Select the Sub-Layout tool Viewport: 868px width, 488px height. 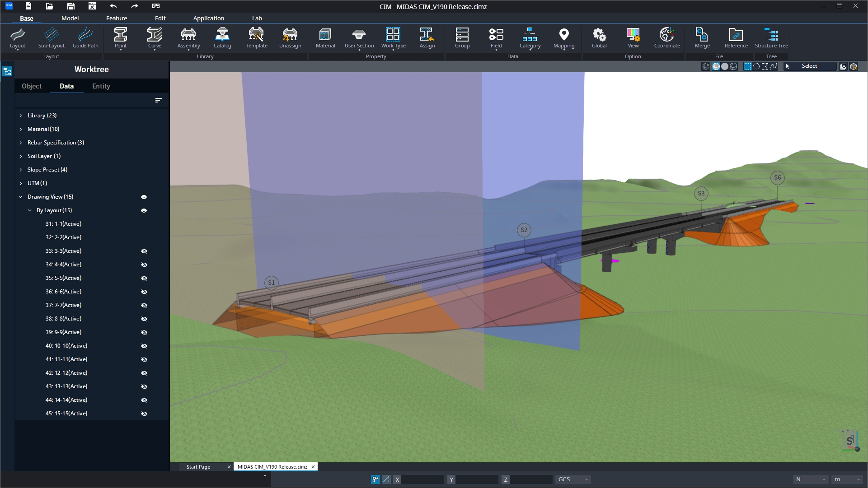click(51, 38)
